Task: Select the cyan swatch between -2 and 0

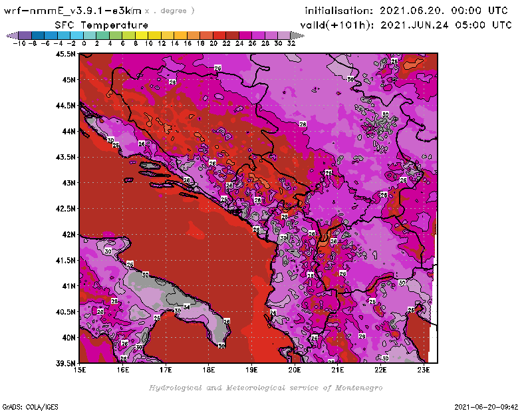Action: point(77,35)
